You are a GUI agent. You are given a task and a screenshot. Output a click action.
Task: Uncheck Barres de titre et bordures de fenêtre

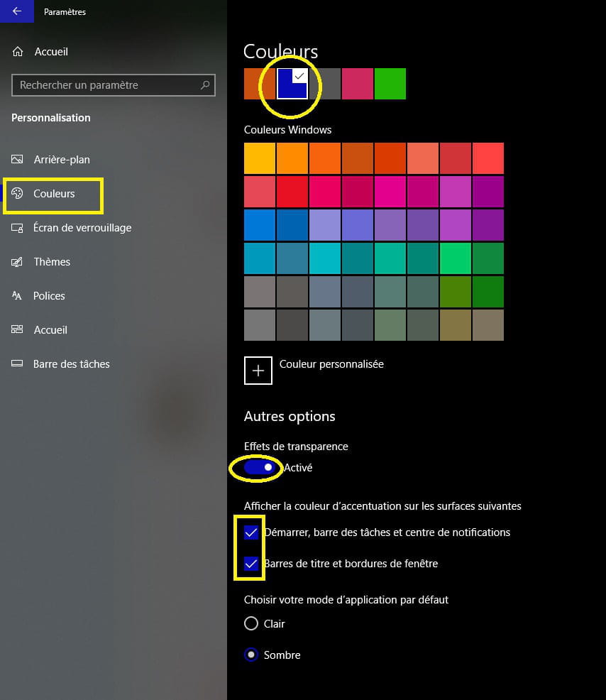coord(251,564)
